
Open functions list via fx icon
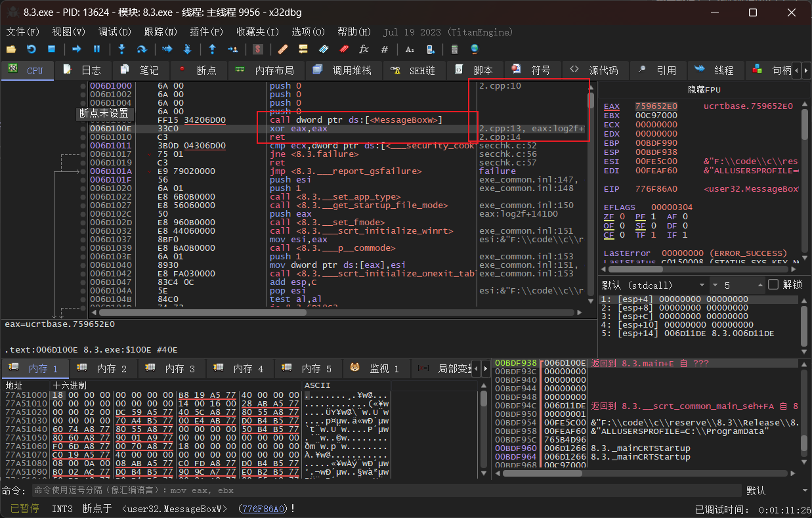pos(364,49)
